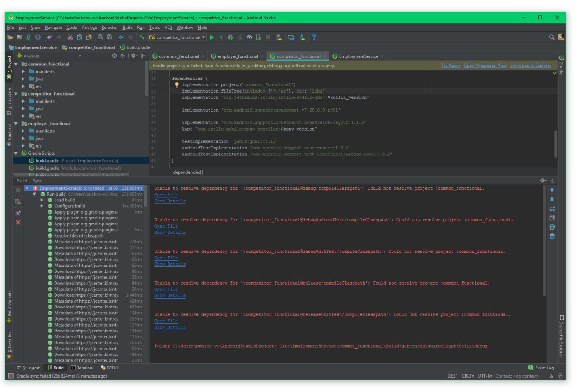Open the AVD Manager toolbar icon

(279, 37)
